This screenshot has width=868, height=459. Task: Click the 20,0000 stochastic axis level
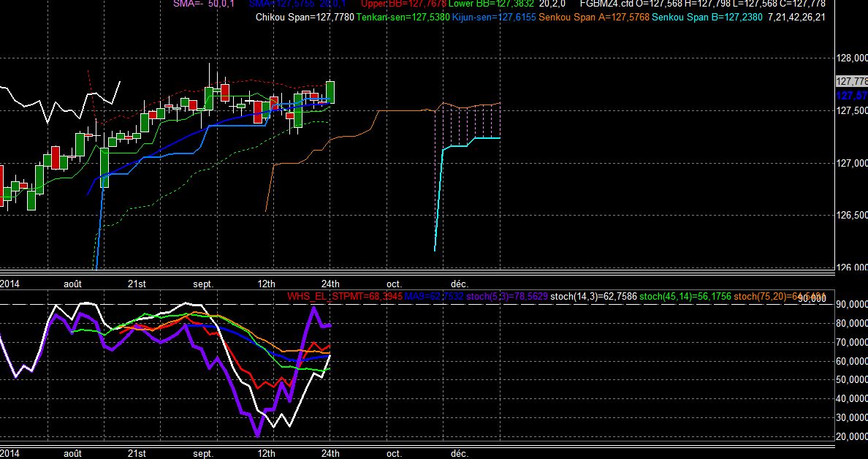pyautogui.click(x=851, y=437)
